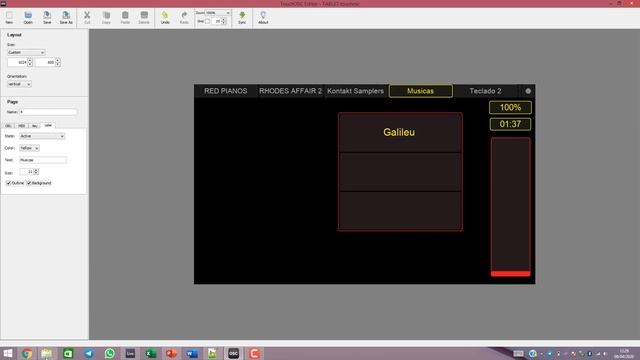Create a new layout with New
Screen dimensions: 640x360
[9, 18]
